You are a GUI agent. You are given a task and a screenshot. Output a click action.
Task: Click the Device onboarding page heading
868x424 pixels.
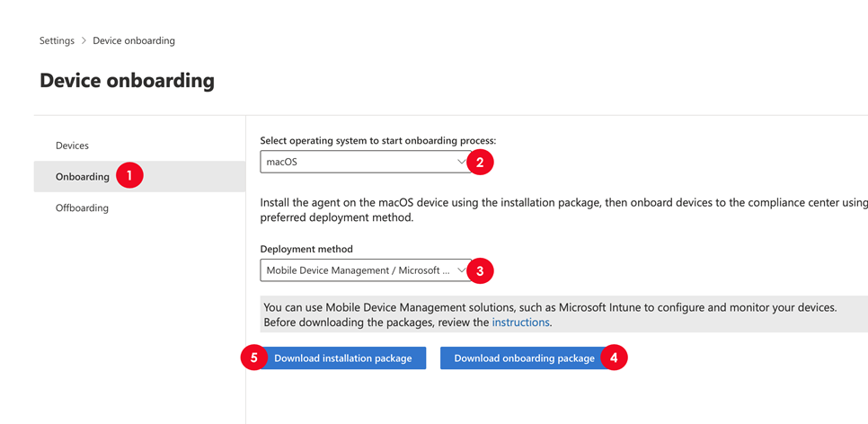(x=127, y=81)
